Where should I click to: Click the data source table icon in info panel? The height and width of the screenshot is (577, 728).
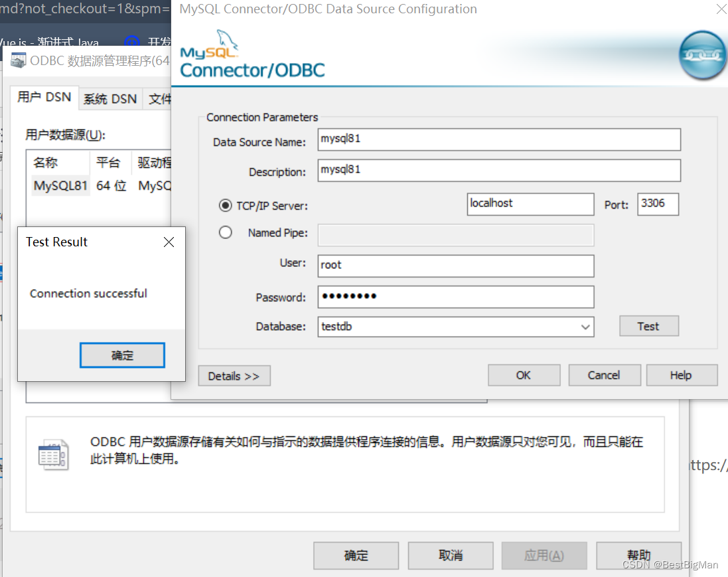point(53,454)
